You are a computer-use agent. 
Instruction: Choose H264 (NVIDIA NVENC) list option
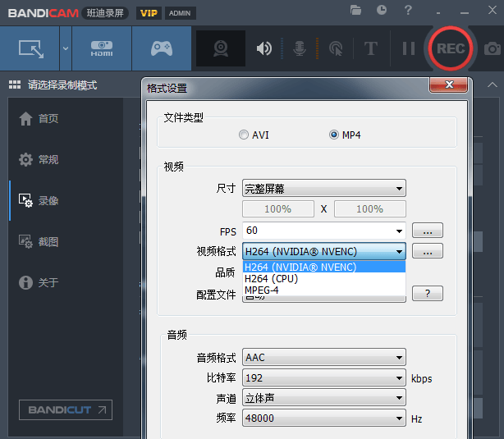324,267
